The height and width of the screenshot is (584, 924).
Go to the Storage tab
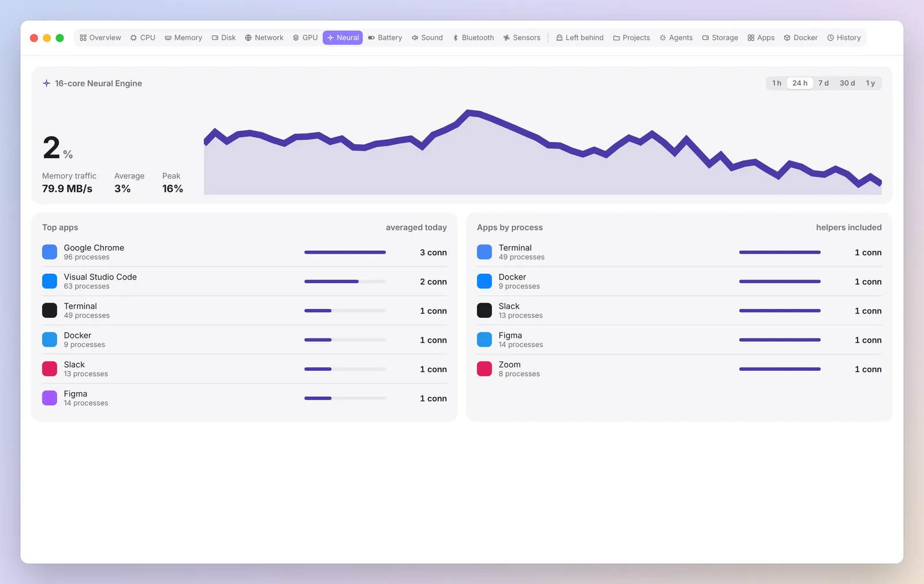720,38
